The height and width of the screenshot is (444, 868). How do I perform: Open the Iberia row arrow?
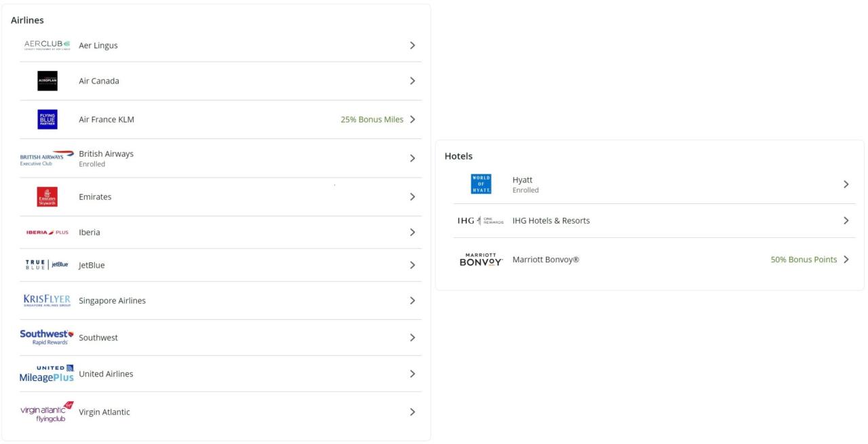[x=412, y=232]
